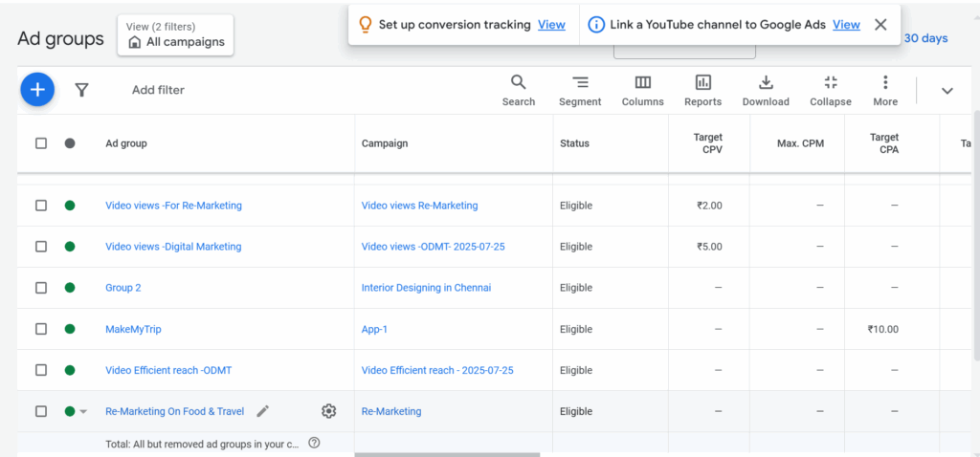The height and width of the screenshot is (457, 980).
Task: Open the filter funnel icon
Action: pos(82,90)
